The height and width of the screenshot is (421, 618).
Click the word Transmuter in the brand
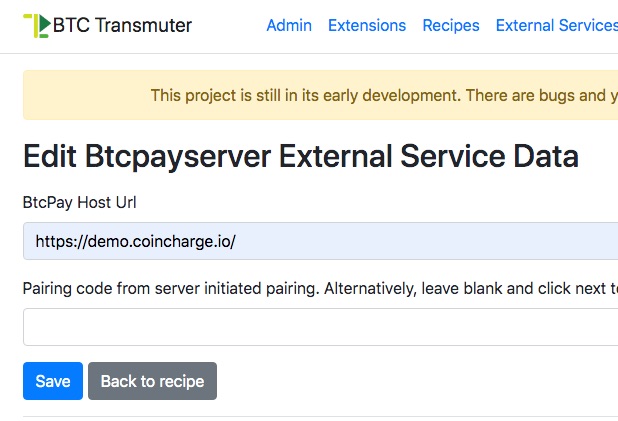pyautogui.click(x=145, y=25)
